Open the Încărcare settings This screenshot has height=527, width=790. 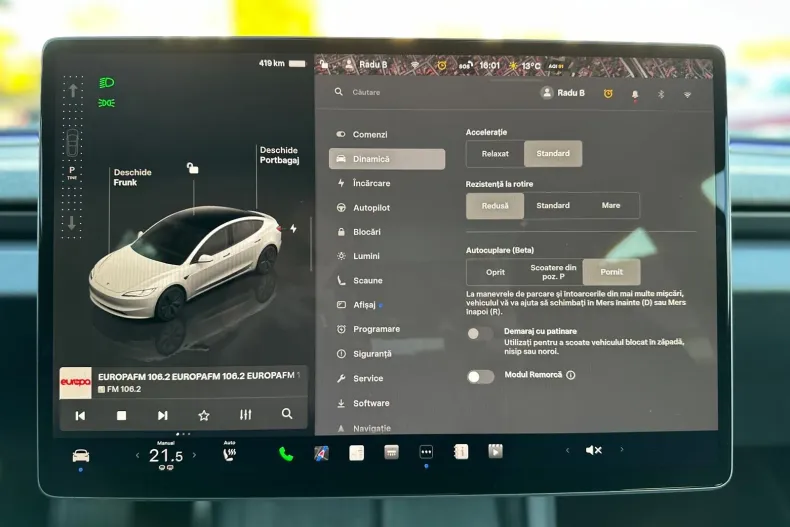click(386, 183)
